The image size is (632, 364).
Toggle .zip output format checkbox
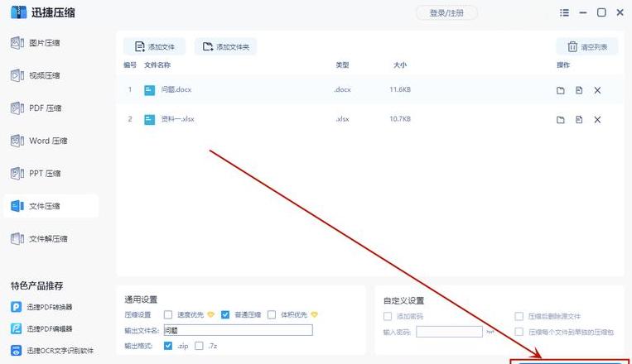coord(168,346)
